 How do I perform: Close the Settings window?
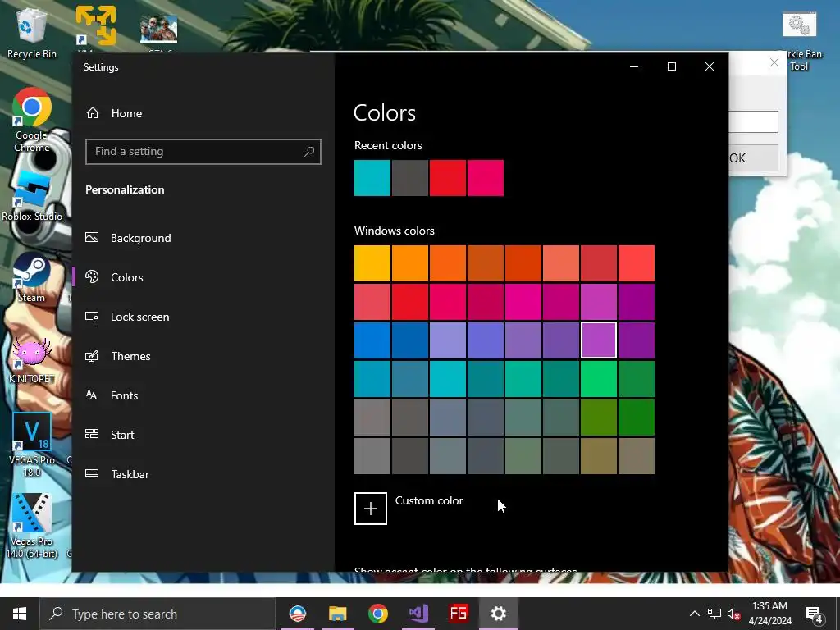(710, 66)
